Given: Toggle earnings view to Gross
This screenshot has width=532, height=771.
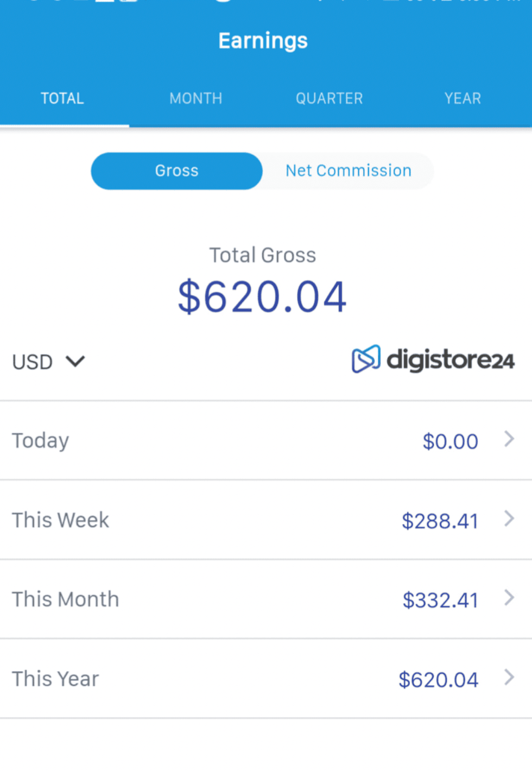Looking at the screenshot, I should pos(177,171).
